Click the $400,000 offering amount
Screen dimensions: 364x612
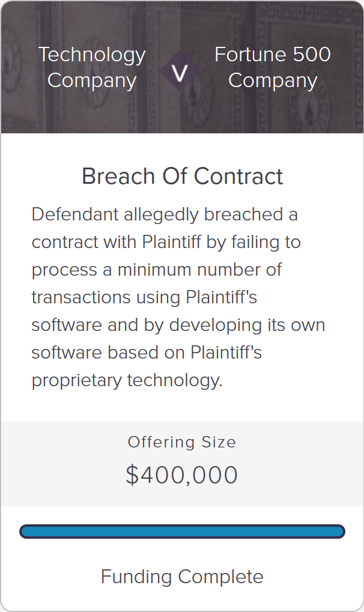[x=182, y=475]
